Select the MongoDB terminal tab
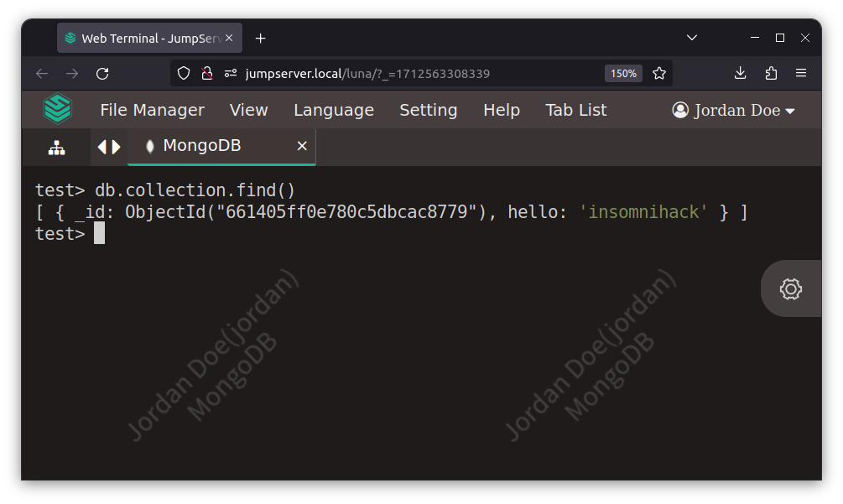Screen dimensions: 843x504 click(x=202, y=146)
